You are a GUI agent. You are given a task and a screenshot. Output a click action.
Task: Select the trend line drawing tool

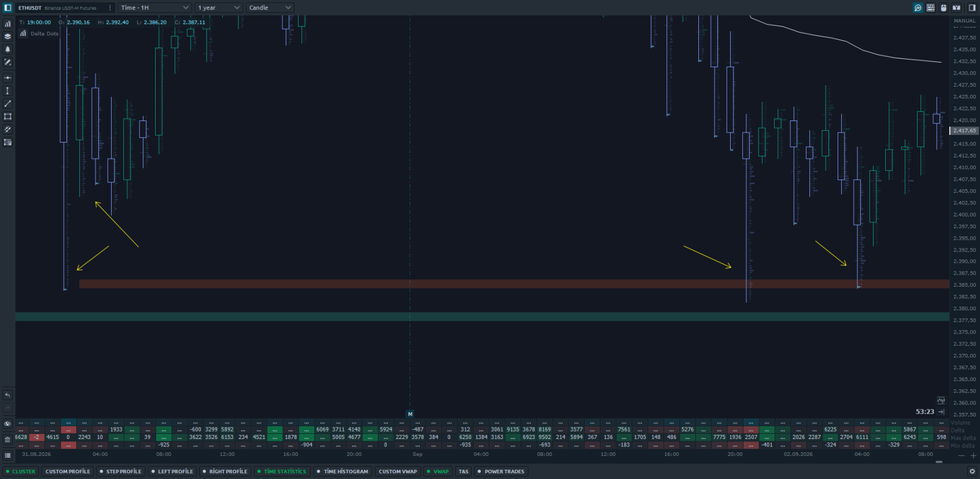point(7,103)
